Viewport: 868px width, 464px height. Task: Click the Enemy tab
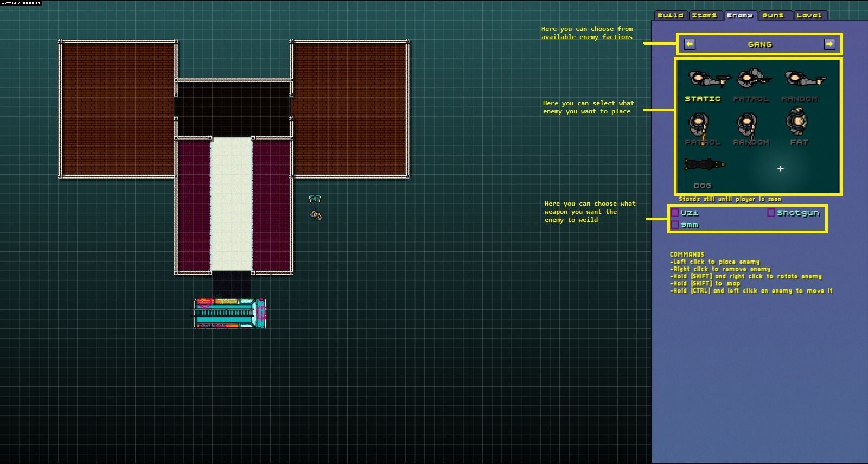739,15
